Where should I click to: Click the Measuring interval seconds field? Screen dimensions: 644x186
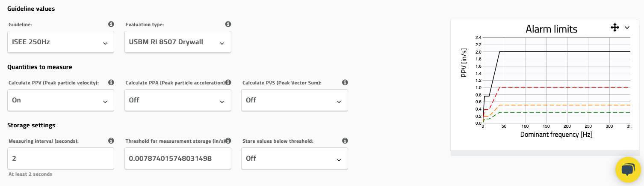coord(61,159)
